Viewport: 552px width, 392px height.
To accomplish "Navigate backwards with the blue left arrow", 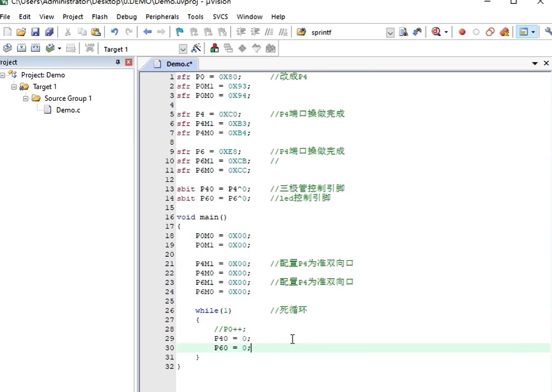I will point(147,32).
